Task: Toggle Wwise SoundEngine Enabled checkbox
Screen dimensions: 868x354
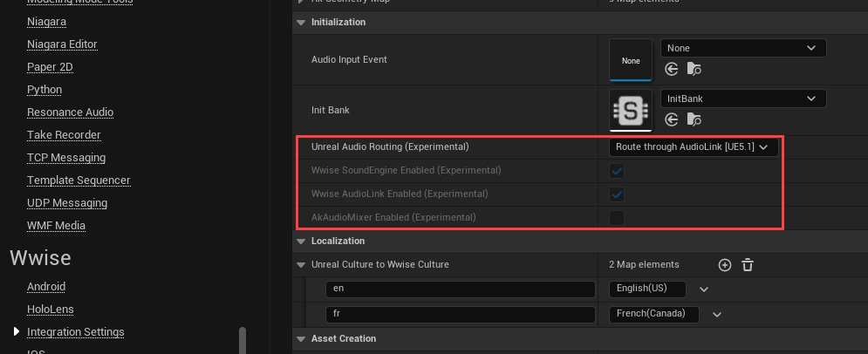Action: 617,171
